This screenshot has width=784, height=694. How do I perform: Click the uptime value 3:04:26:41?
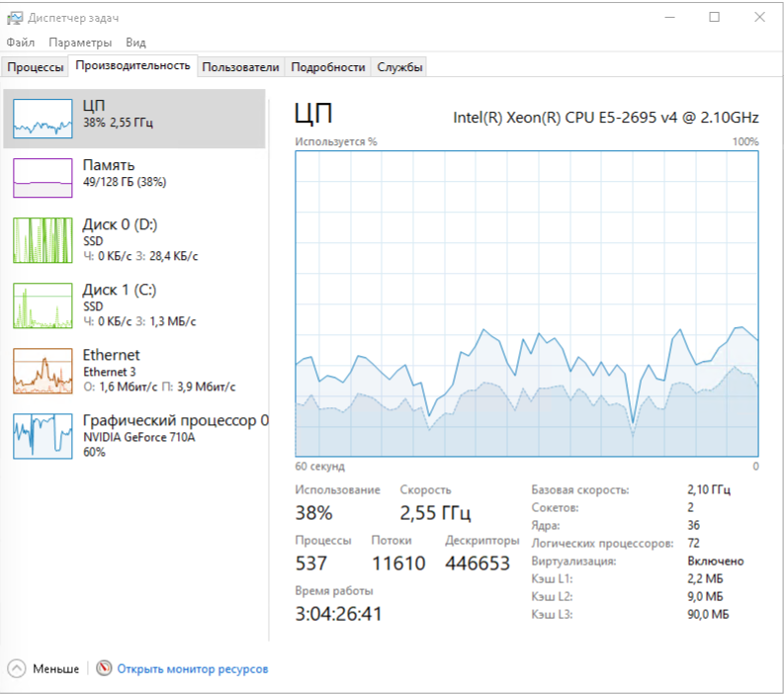click(x=338, y=614)
